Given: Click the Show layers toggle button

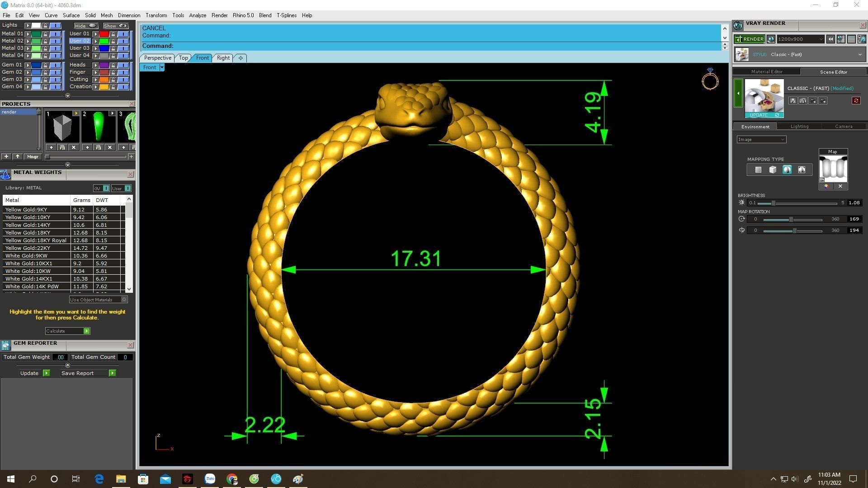Looking at the screenshot, I should pos(115,26).
